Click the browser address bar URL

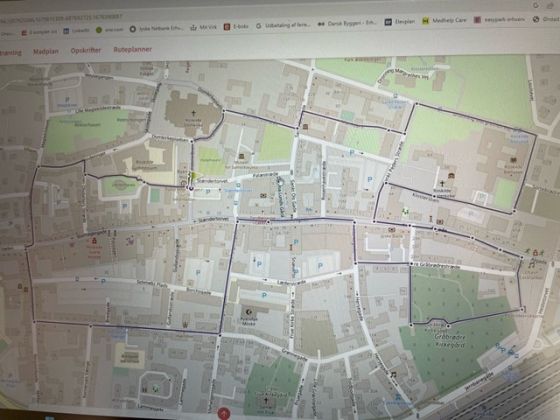pos(61,18)
